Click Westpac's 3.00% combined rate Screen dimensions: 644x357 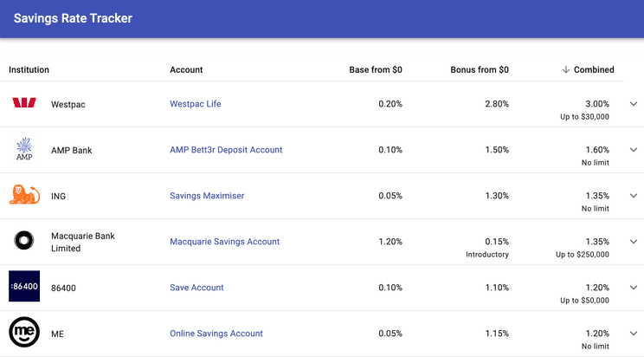(x=597, y=104)
